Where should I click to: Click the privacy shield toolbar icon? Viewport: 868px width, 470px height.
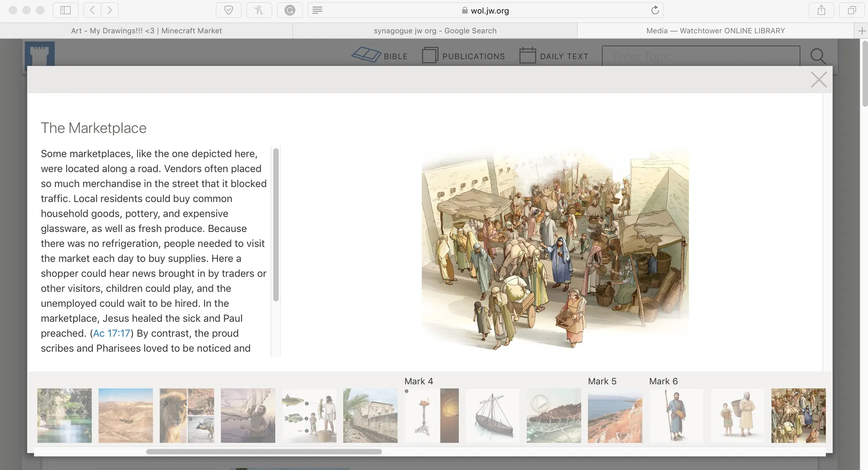229,10
